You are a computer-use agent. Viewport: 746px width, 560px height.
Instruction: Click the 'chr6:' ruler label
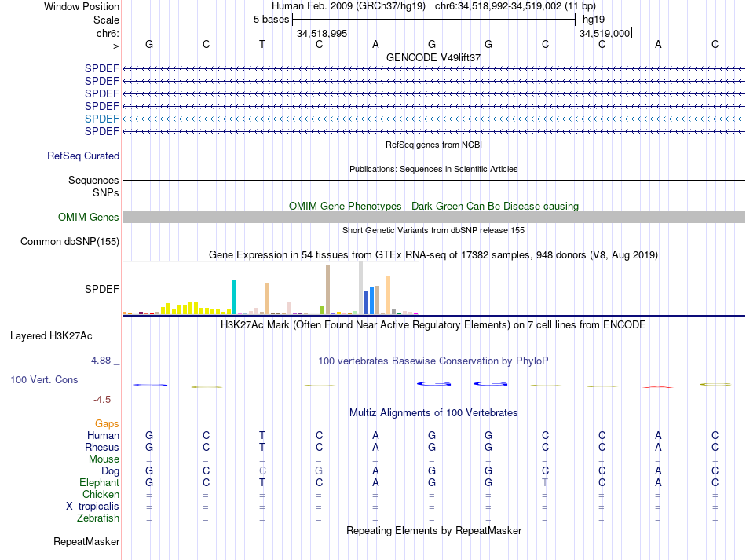click(108, 33)
